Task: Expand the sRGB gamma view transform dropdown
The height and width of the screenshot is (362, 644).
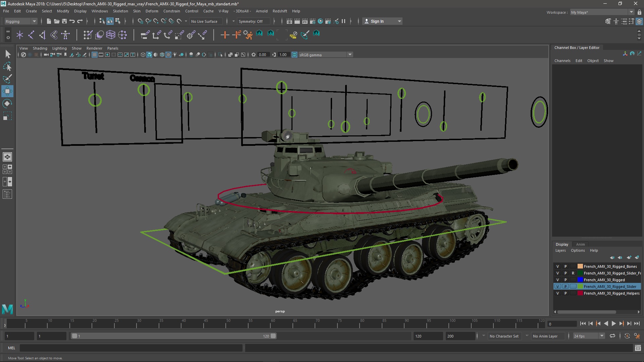Action: click(x=350, y=55)
